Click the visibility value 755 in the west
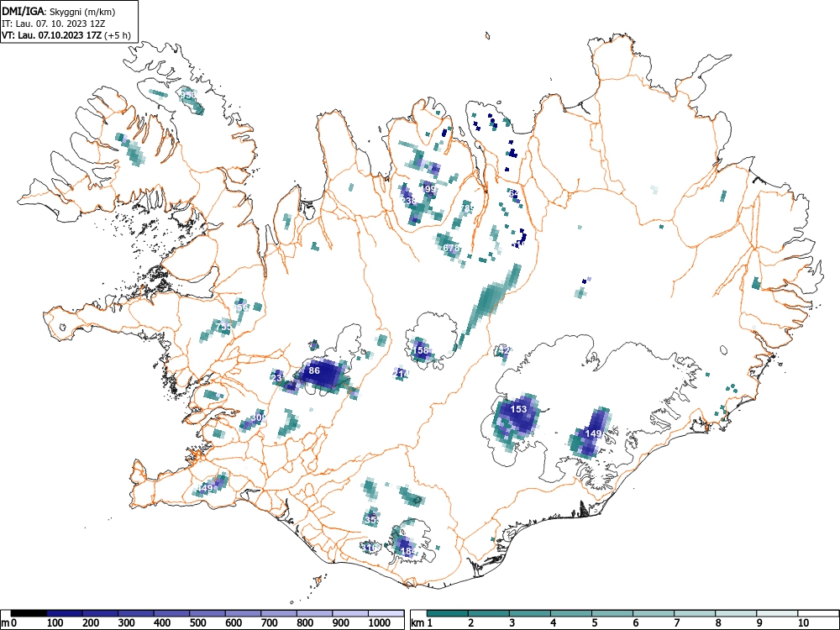The width and height of the screenshot is (840, 630). point(224,326)
